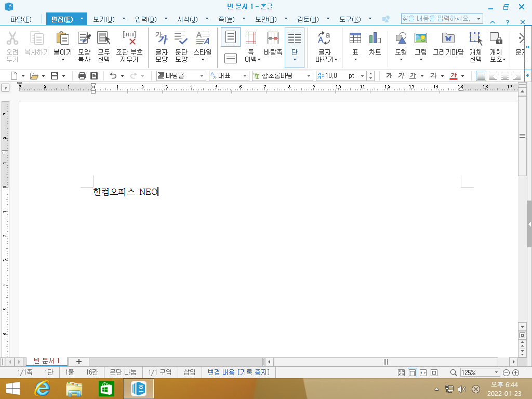
Task: Increase the font size with the stepper
Action: coord(370,73)
